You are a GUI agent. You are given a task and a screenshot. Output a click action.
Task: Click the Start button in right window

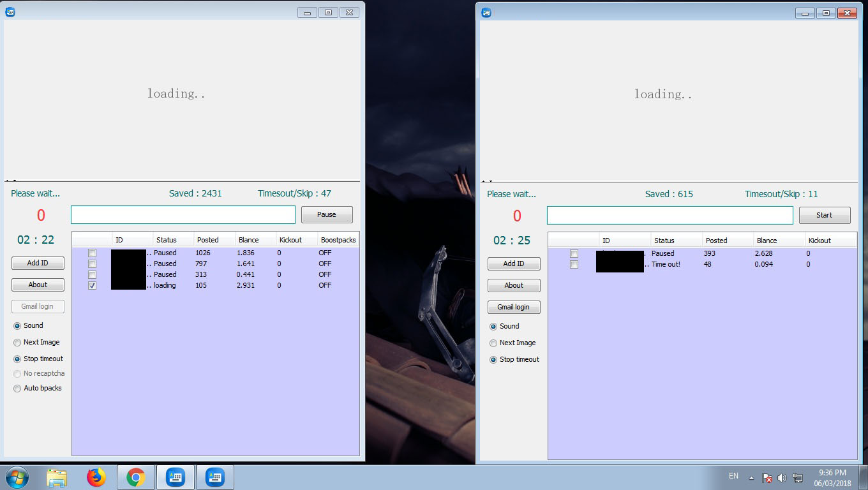tap(825, 216)
